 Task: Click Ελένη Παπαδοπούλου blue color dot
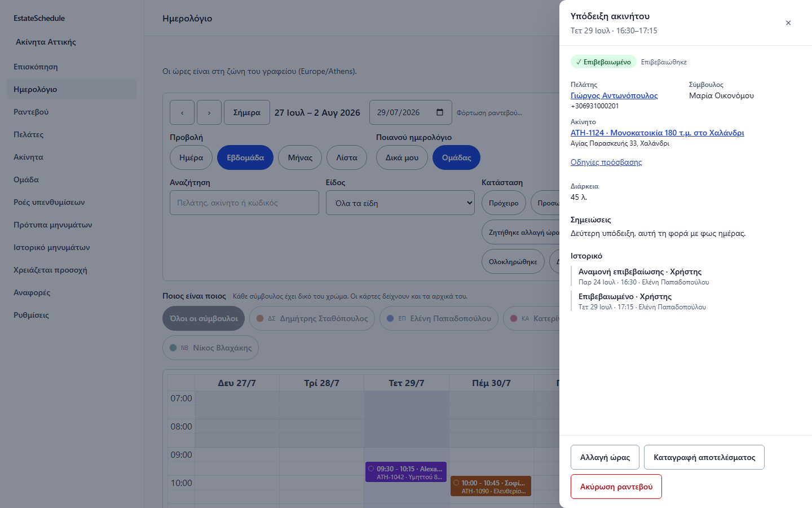pyautogui.click(x=390, y=318)
